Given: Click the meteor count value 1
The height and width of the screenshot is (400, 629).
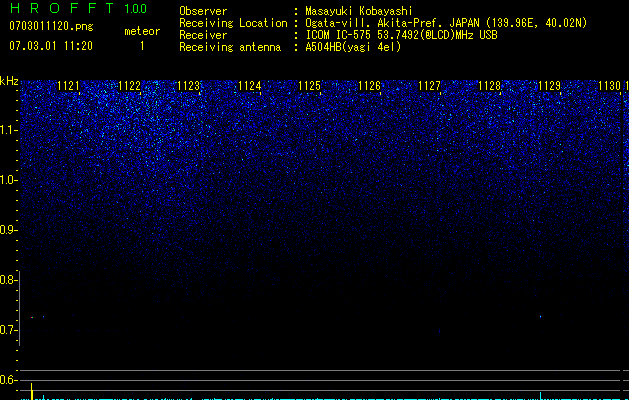Looking at the screenshot, I should 142,46.
